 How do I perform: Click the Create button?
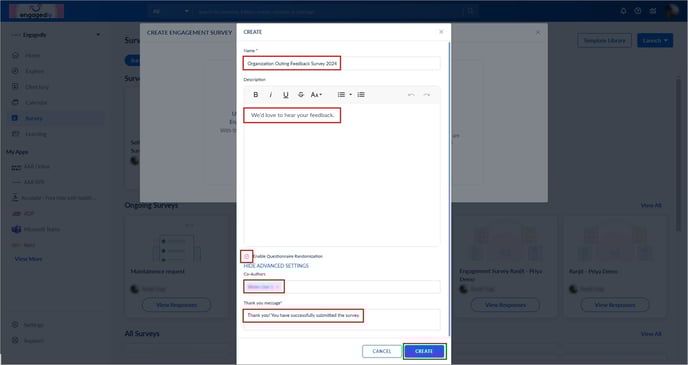(424, 351)
